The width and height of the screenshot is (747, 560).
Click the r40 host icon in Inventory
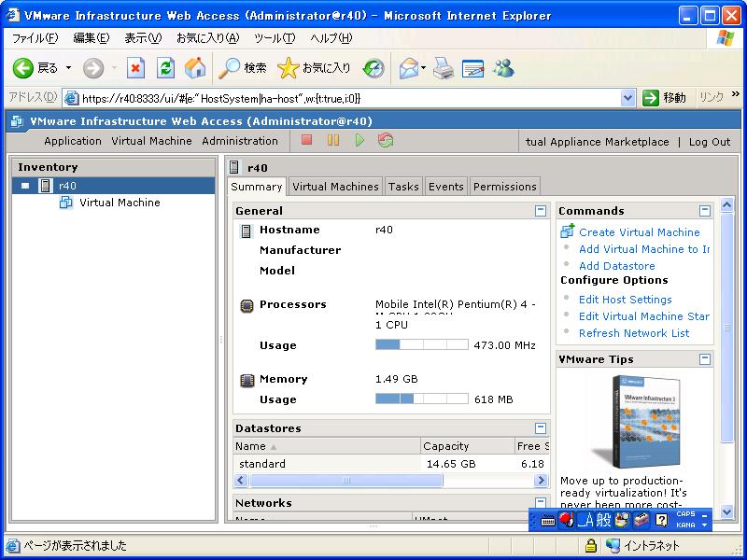(45, 186)
